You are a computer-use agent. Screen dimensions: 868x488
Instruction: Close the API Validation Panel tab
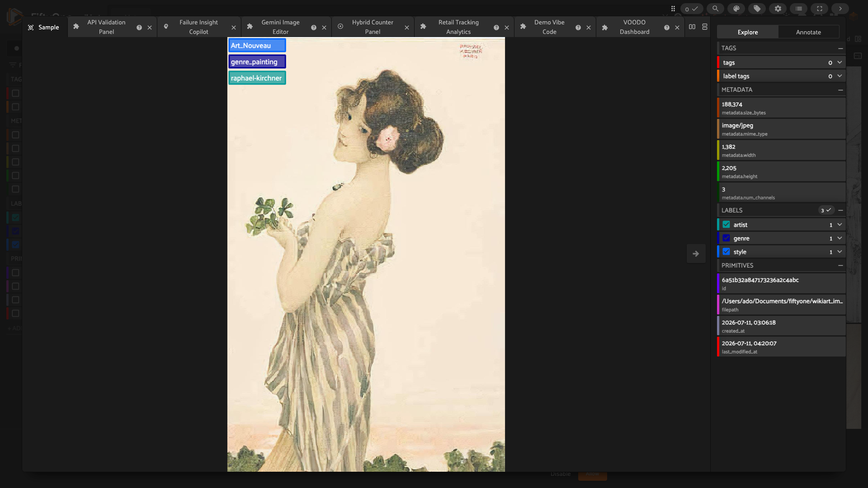click(150, 28)
